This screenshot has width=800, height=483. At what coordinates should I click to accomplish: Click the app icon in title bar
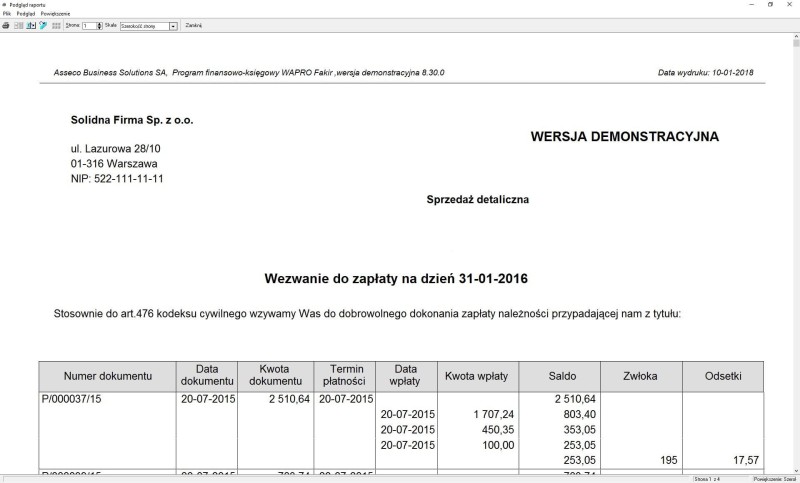5,5
